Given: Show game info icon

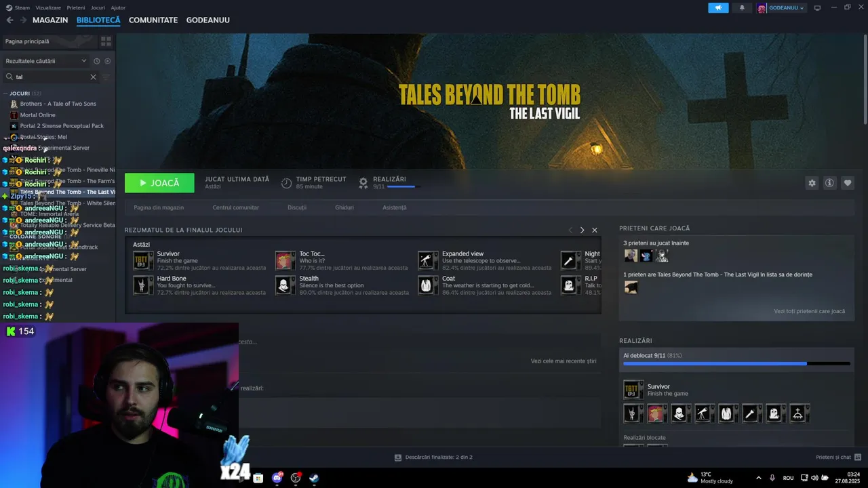Looking at the screenshot, I should point(829,183).
